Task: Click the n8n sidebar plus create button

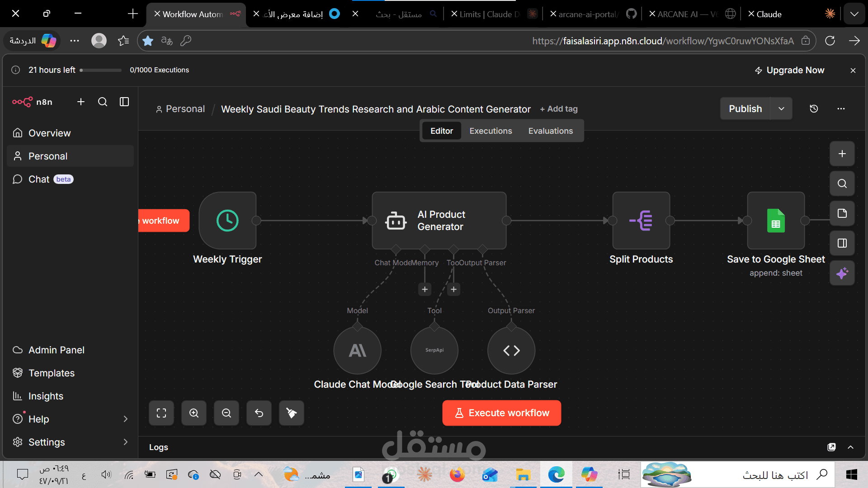Action: [81, 102]
